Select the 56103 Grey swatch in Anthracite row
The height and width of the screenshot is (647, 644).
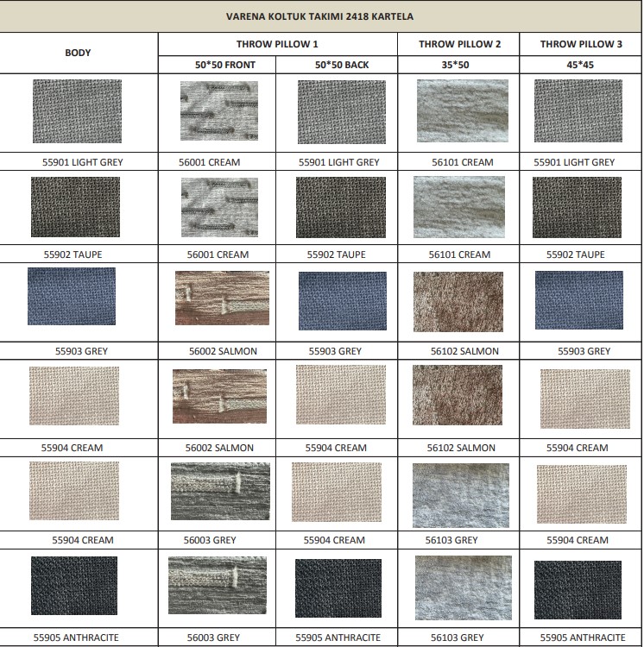tap(464, 587)
